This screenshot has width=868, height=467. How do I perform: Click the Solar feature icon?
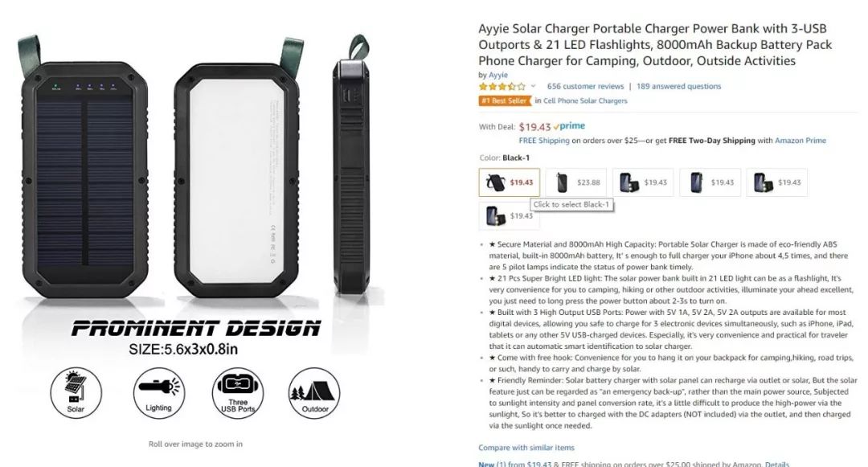76,393
